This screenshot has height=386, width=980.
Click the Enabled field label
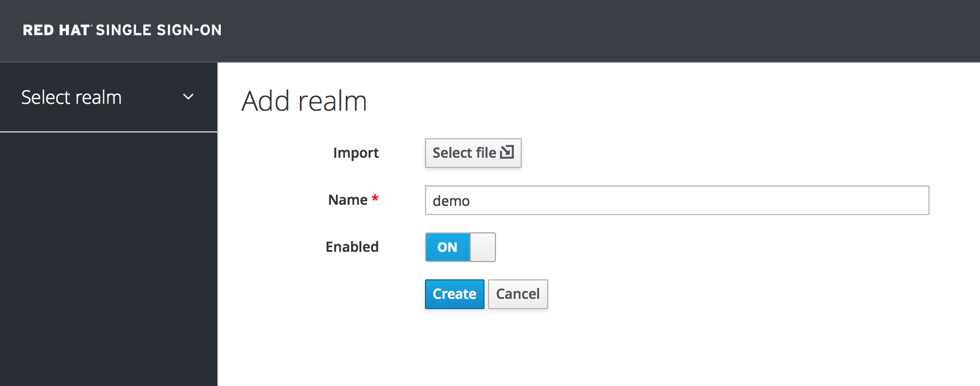tap(352, 247)
